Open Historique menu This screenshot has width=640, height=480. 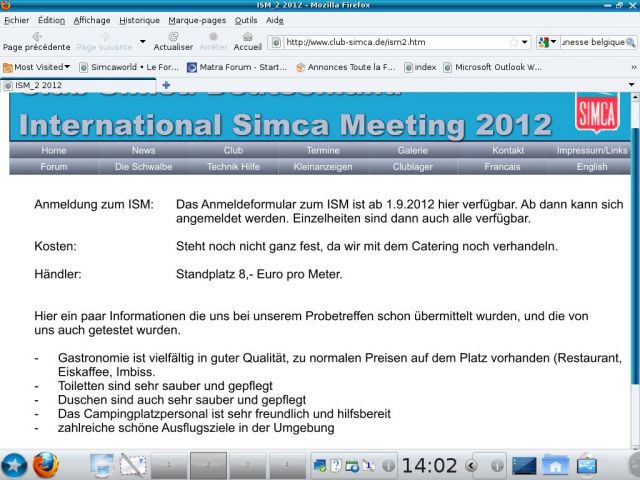[x=139, y=20]
